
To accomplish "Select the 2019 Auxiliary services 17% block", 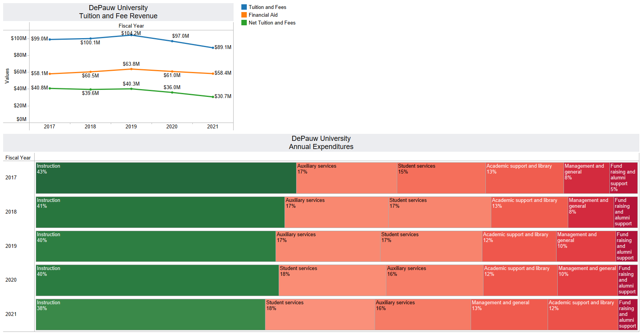I will pos(328,246).
